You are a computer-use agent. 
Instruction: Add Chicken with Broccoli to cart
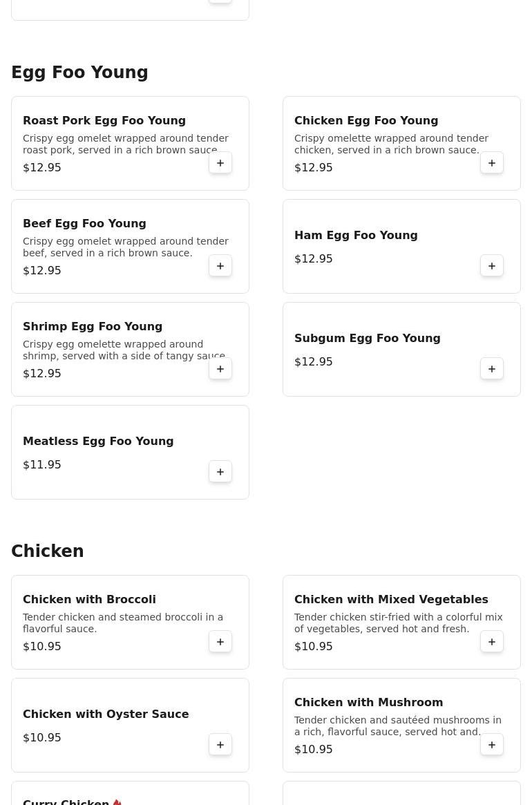(x=220, y=642)
